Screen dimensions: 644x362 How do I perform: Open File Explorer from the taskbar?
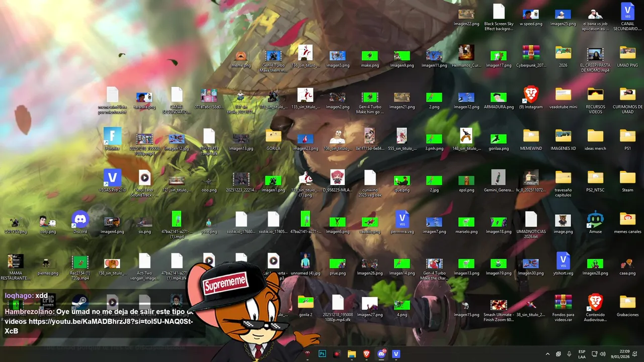click(x=352, y=354)
